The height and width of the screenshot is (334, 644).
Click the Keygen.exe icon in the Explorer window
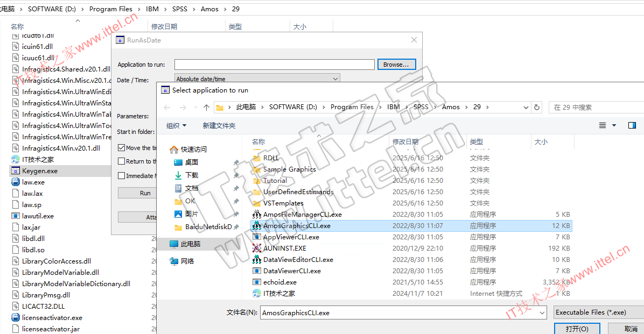pos(16,170)
